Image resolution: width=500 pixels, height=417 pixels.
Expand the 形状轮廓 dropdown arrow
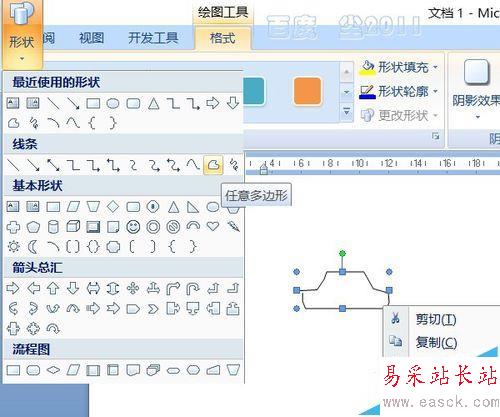pyautogui.click(x=435, y=91)
